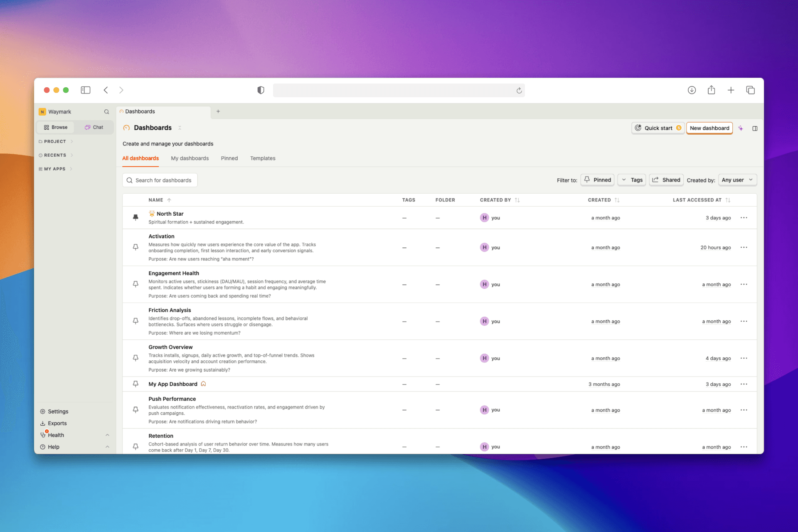Open the Any user dropdown
The height and width of the screenshot is (532, 798).
pyautogui.click(x=737, y=180)
